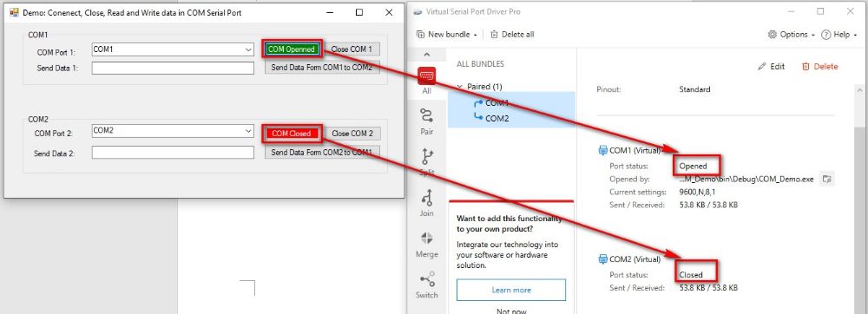Focus the Send Data 1 text field
Screen dimensions: 868x314
point(173,68)
